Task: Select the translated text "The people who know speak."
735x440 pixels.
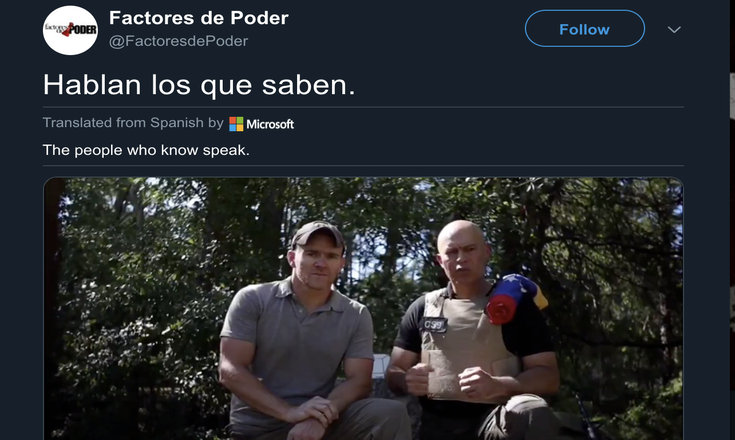Action: (x=146, y=150)
